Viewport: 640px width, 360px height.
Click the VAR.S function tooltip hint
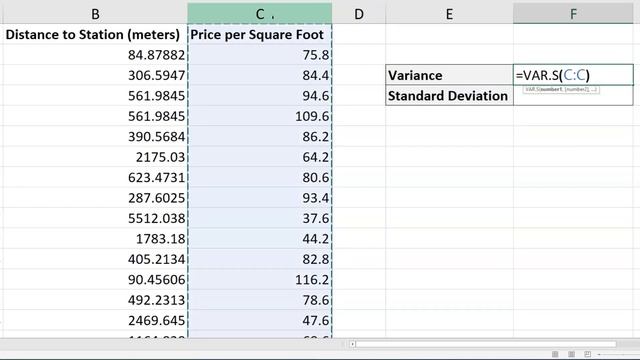point(561,89)
